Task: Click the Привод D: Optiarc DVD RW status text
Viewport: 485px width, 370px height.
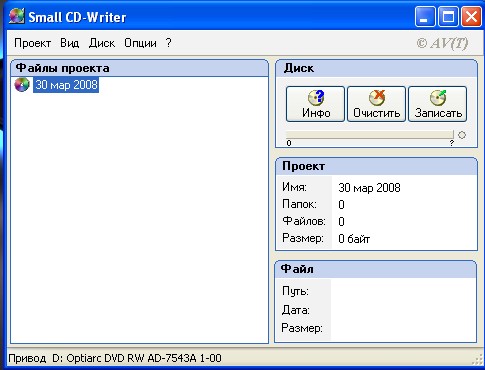Action: pos(115,358)
